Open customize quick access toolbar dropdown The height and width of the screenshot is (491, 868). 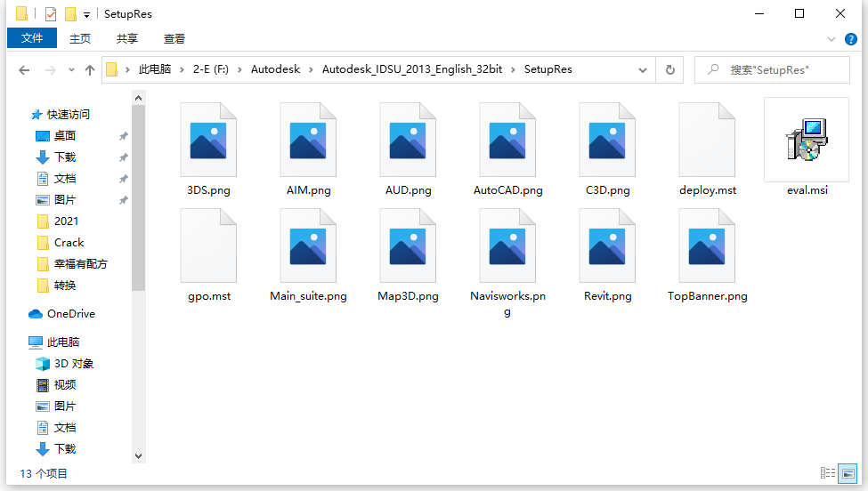(87, 15)
